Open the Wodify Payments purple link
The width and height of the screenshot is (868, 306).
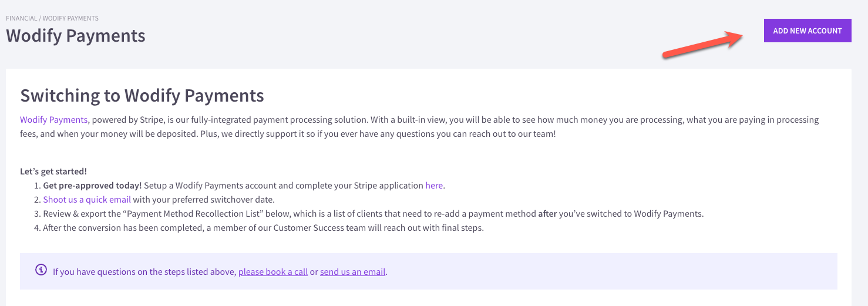coord(54,120)
